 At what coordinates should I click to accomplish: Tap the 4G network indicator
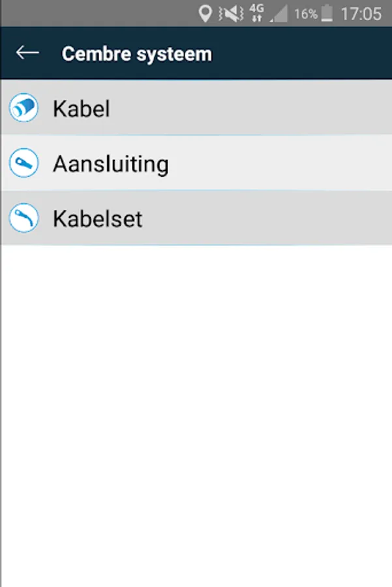click(x=256, y=13)
